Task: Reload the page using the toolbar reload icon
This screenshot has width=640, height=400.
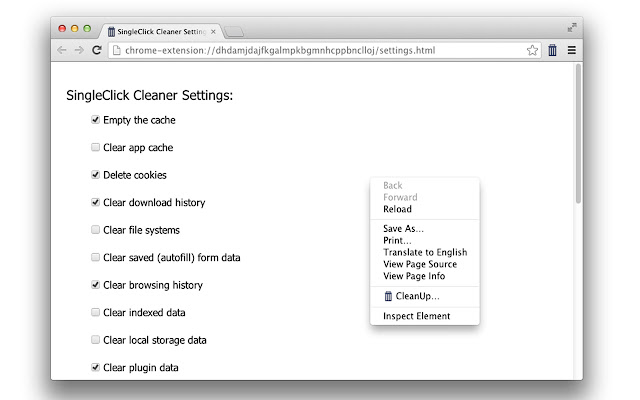Action: point(97,50)
